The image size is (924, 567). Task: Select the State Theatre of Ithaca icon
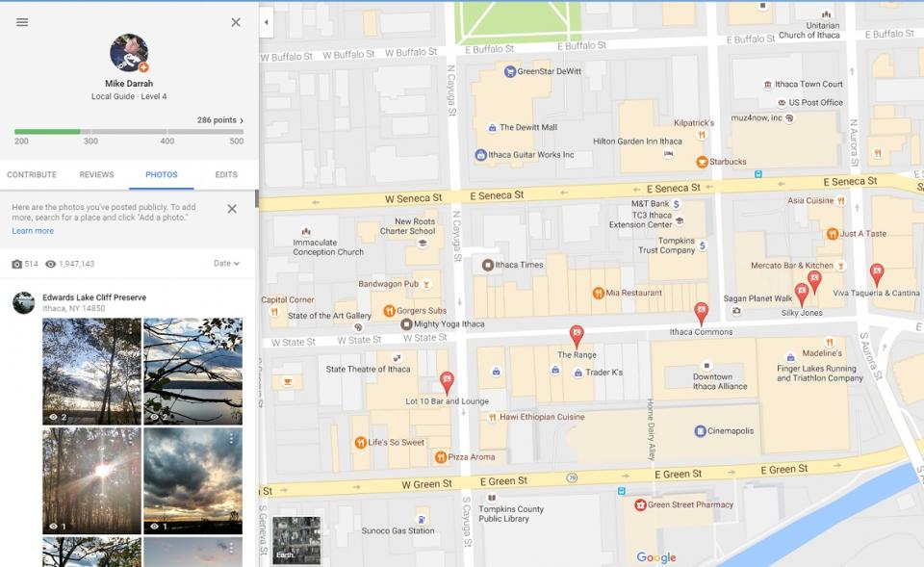tap(398, 358)
